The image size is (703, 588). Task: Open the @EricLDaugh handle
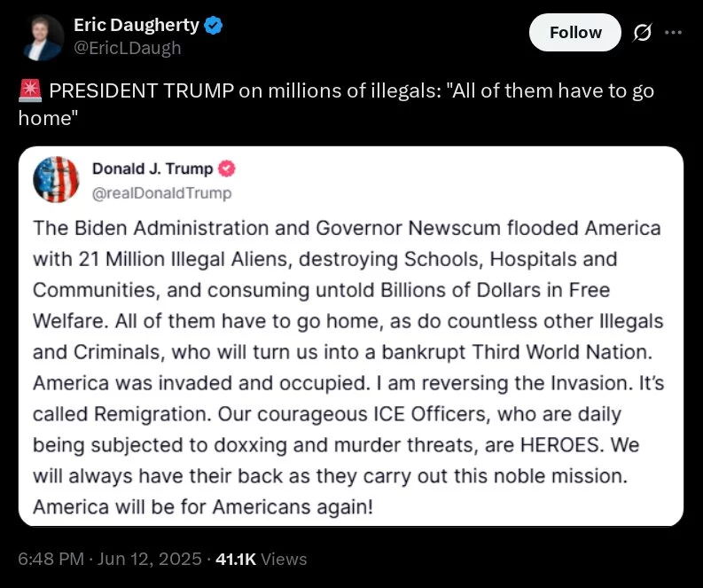[128, 48]
